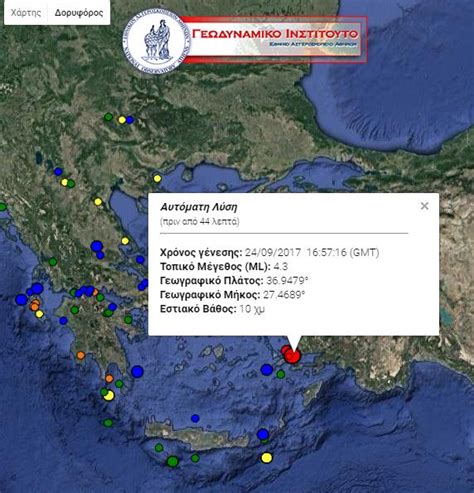Click the Χρόνος γένεσης 24/09/2017 16:57:16 line
This screenshot has height=493, width=474.
pos(269,252)
